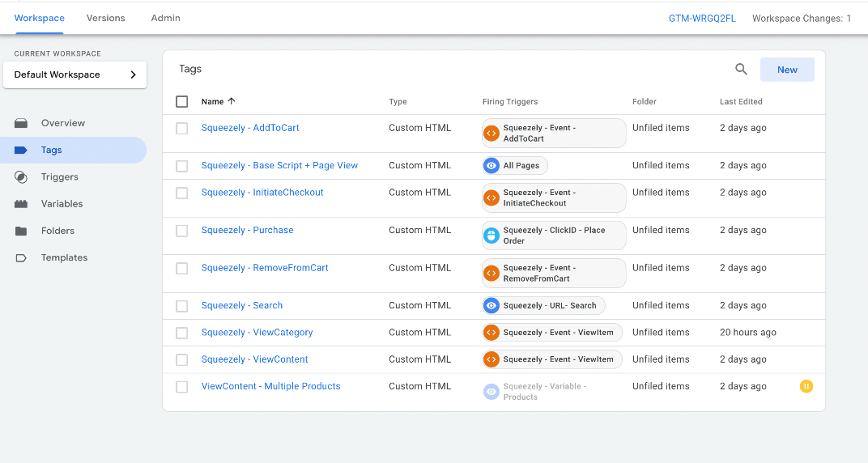Click the New tag button

point(787,70)
